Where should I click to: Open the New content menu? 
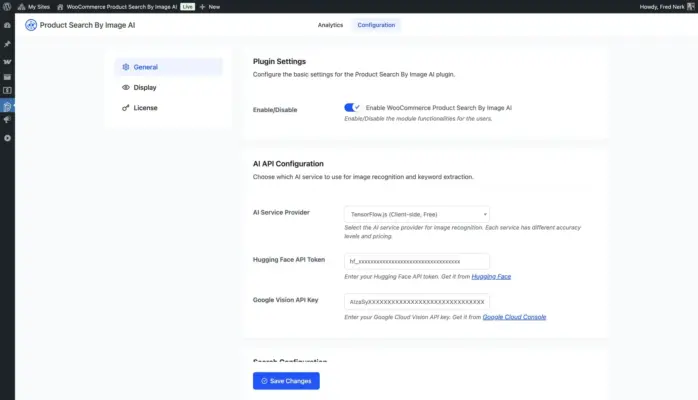click(210, 7)
